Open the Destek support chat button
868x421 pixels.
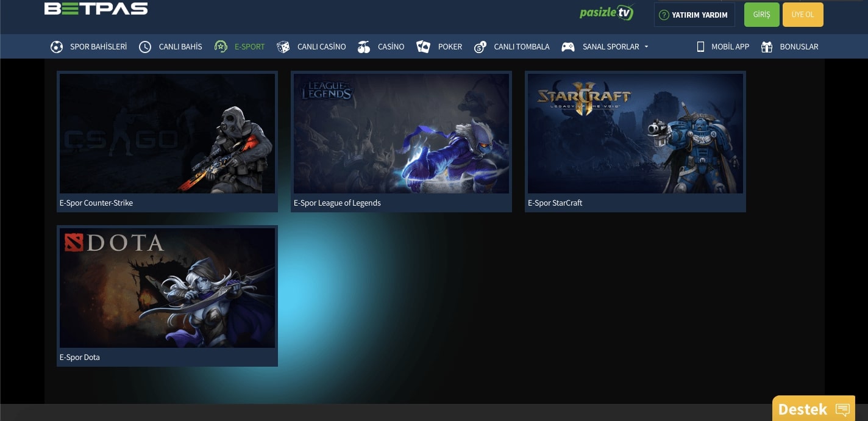[x=814, y=409]
